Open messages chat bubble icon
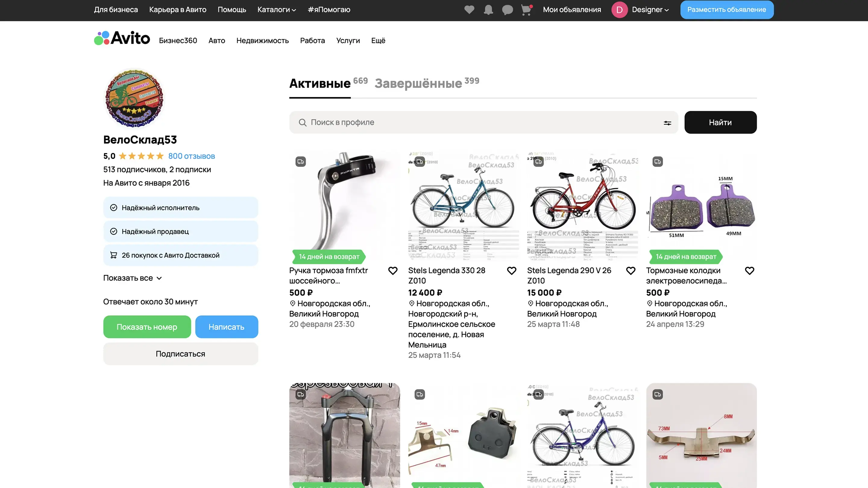Viewport: 868px width, 488px height. 507,9
